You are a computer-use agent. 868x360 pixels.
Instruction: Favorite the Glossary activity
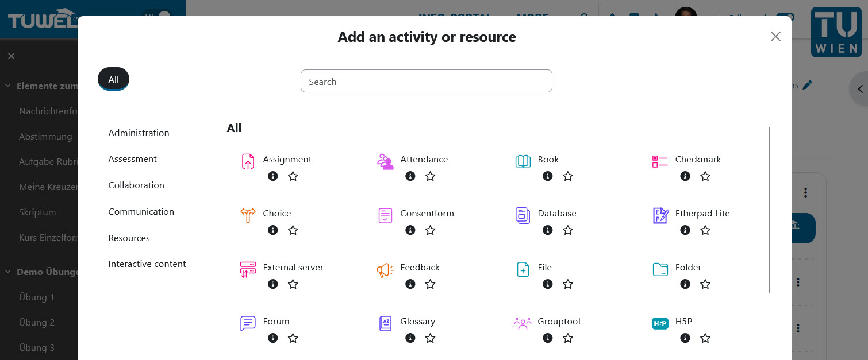pyautogui.click(x=430, y=338)
